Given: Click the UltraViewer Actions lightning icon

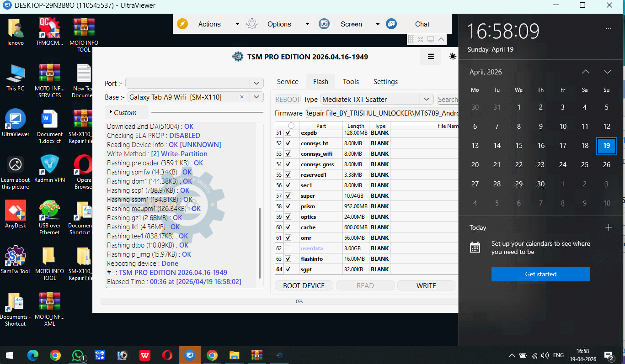Looking at the screenshot, I should 182,24.
